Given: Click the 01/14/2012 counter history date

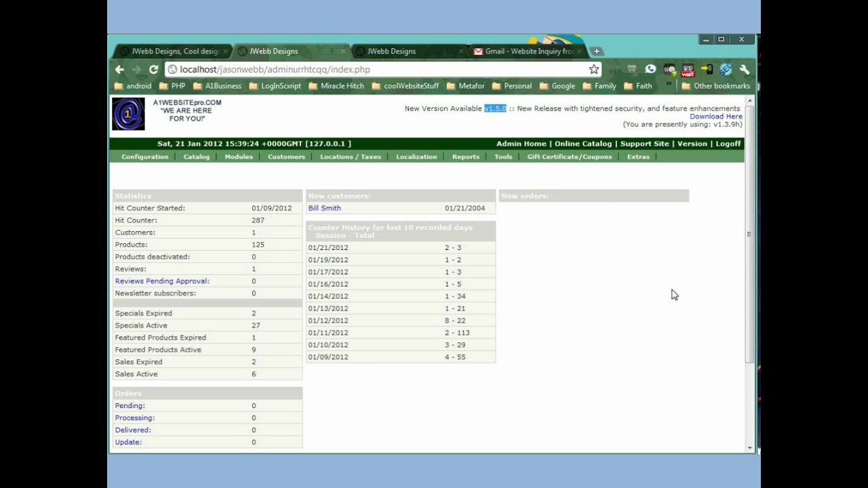Looking at the screenshot, I should 328,296.
